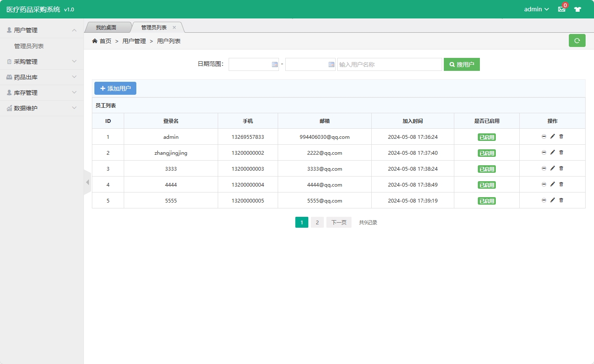Open the admin account dropdown
This screenshot has height=364, width=594.
click(536, 9)
